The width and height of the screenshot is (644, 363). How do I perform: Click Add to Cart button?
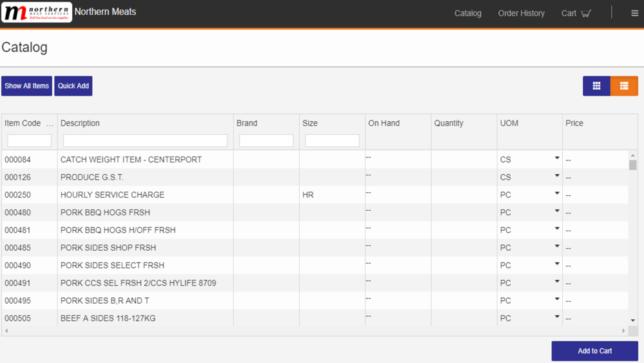tap(594, 351)
